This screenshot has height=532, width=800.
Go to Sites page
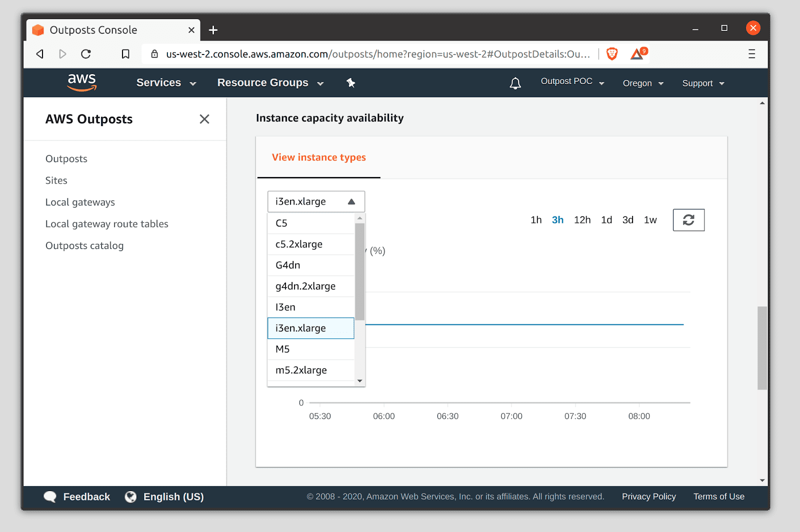(x=56, y=180)
